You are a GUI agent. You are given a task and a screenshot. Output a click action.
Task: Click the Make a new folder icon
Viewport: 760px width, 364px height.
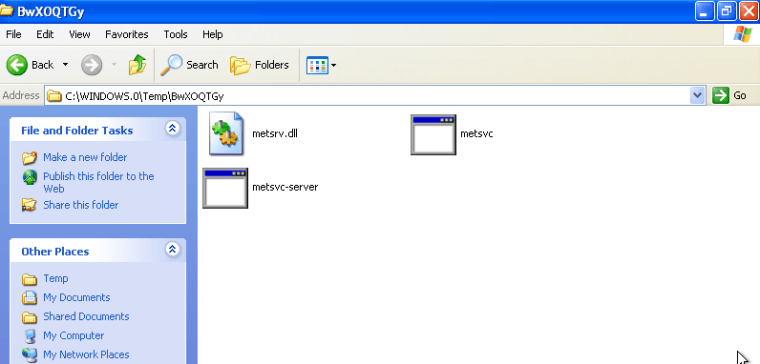click(x=30, y=158)
